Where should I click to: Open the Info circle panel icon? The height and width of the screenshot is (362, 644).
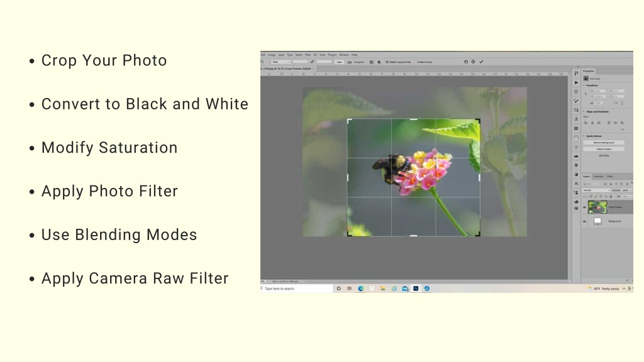(x=576, y=92)
